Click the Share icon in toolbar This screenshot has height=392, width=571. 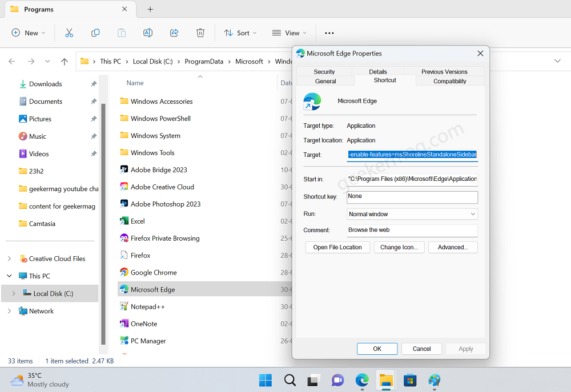click(x=174, y=33)
